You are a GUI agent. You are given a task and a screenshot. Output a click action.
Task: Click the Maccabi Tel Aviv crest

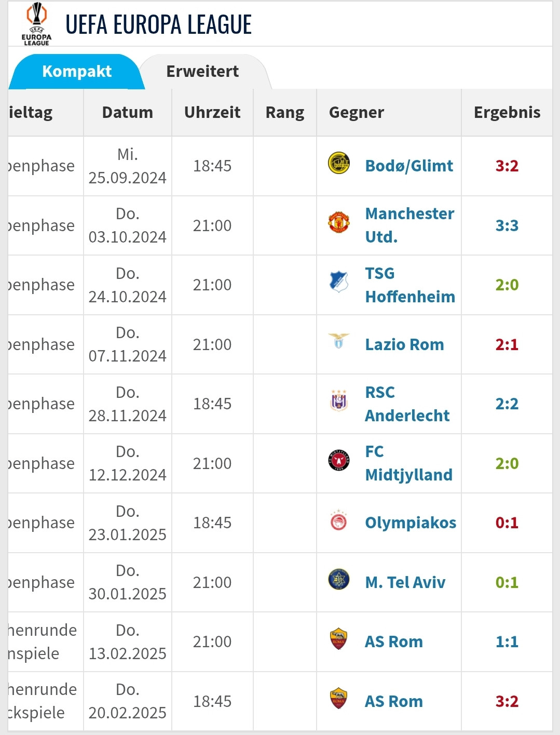tap(339, 580)
